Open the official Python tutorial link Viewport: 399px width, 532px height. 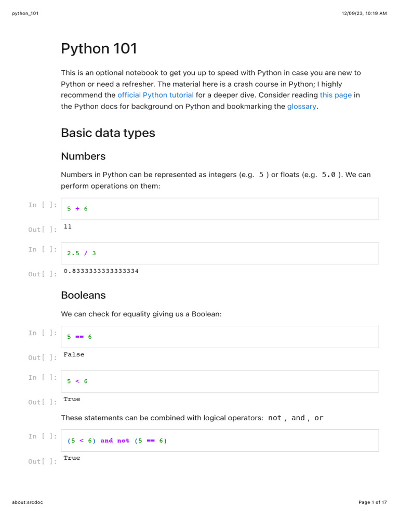[155, 95]
